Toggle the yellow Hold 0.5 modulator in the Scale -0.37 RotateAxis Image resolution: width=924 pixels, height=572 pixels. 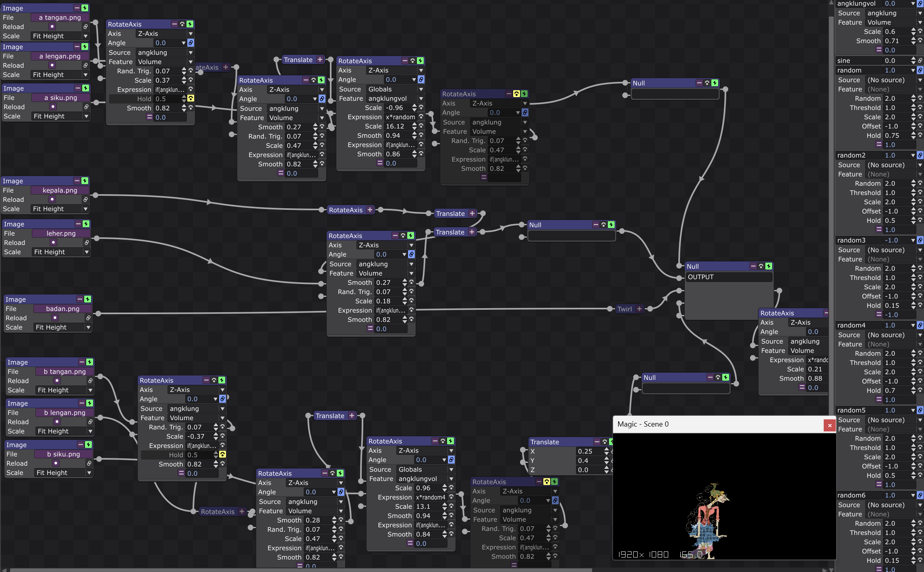[222, 455]
